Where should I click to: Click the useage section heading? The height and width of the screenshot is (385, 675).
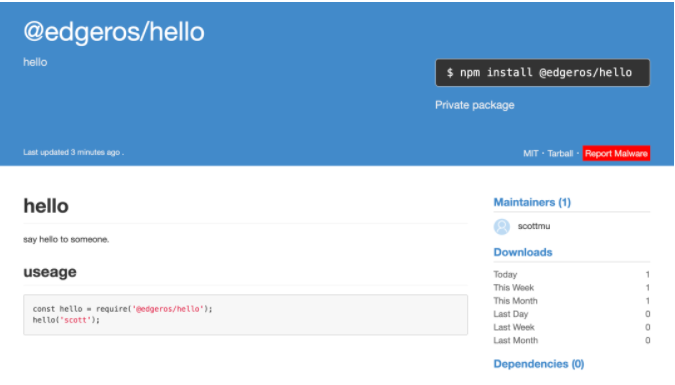click(50, 272)
